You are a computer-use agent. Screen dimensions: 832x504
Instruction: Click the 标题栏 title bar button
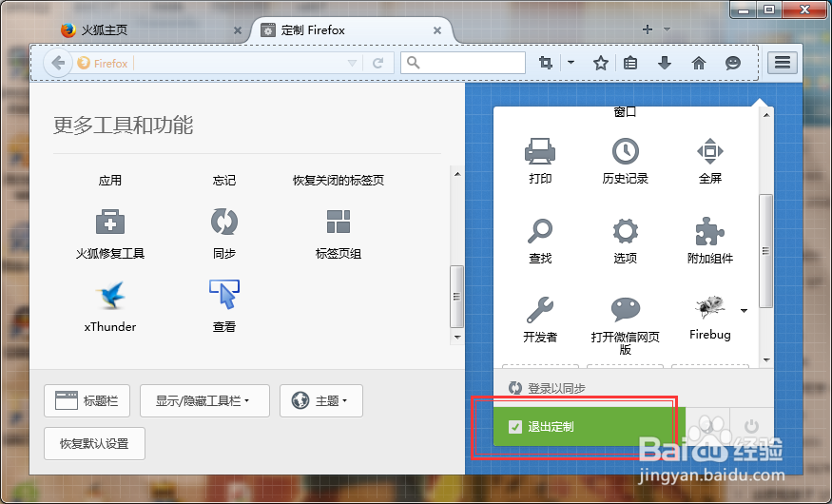pos(87,400)
